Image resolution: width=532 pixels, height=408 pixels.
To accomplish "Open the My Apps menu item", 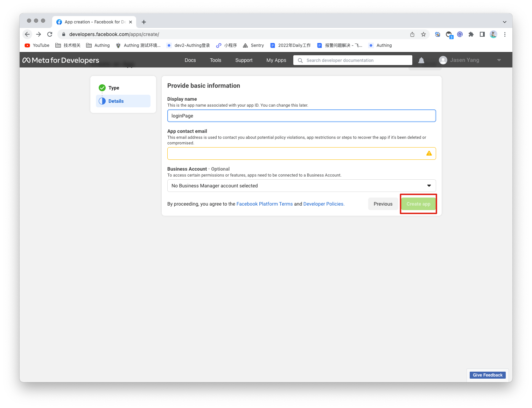I will (276, 60).
